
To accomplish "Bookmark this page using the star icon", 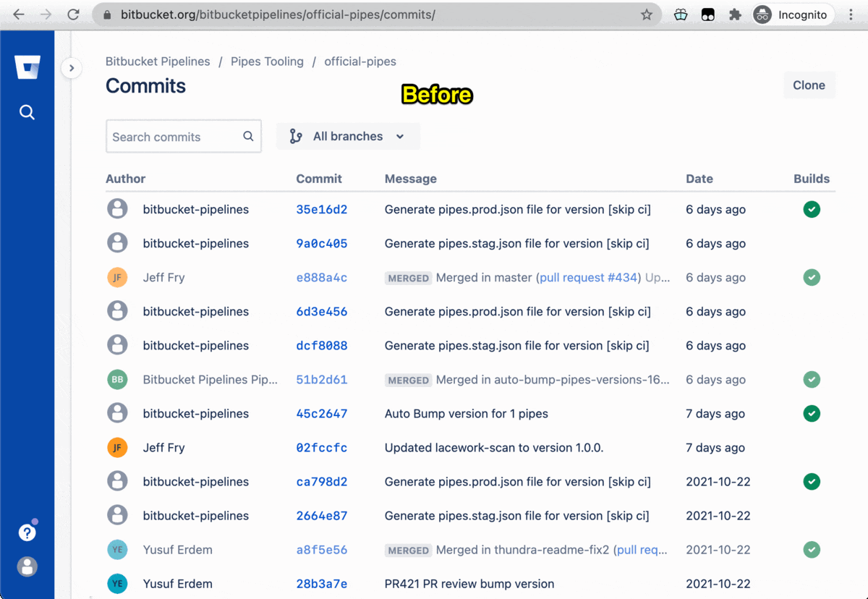I will click(646, 14).
